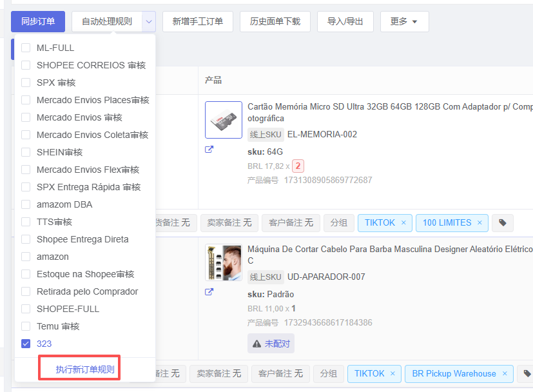Image resolution: width=533 pixels, height=392 pixels.
Task: Check the ML-FULL rule checkbox
Action: click(26, 48)
